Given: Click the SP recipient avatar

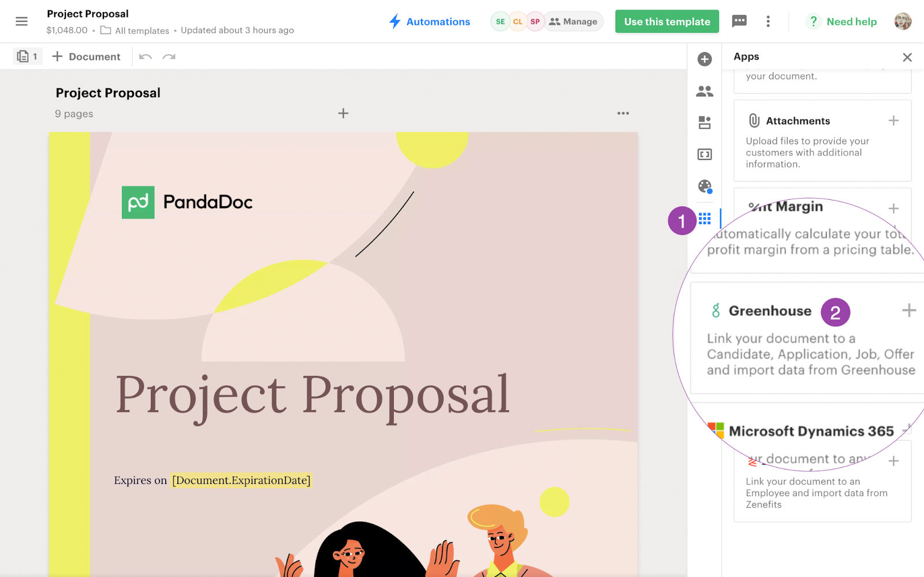Looking at the screenshot, I should tap(535, 21).
